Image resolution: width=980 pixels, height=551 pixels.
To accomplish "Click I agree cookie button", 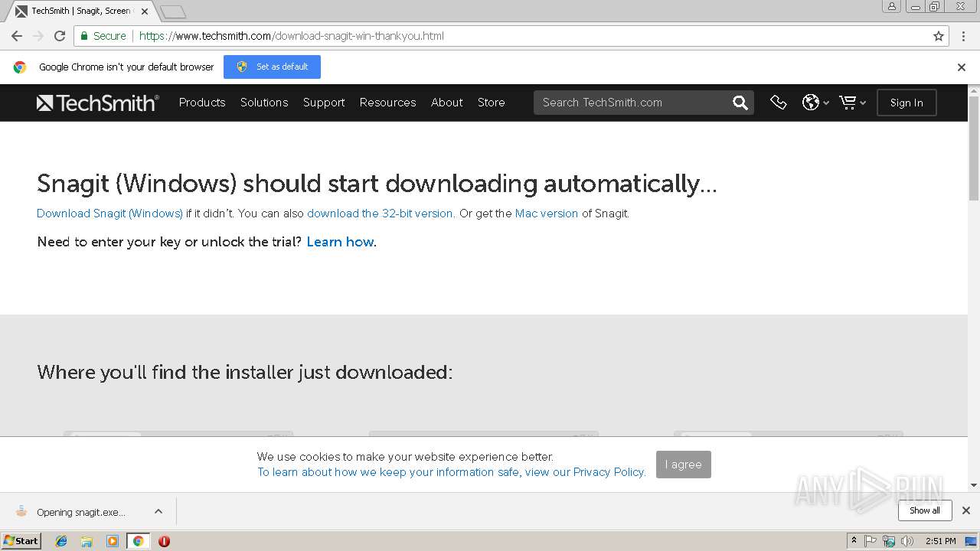I will click(x=684, y=465).
